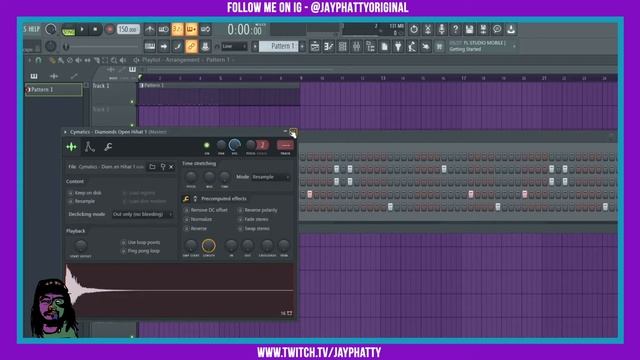Select Pattern 1 in the picker list
This screenshot has height=360, width=640.
coord(53,89)
